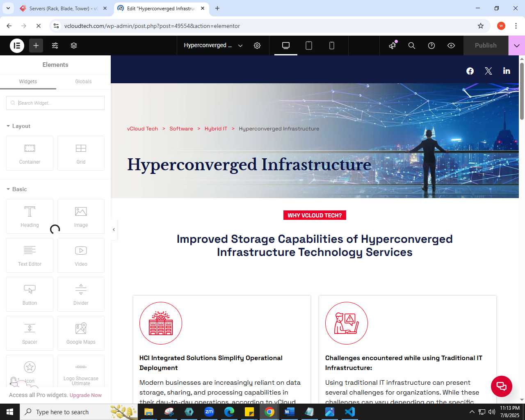Click the Facebook icon in header

470,71
